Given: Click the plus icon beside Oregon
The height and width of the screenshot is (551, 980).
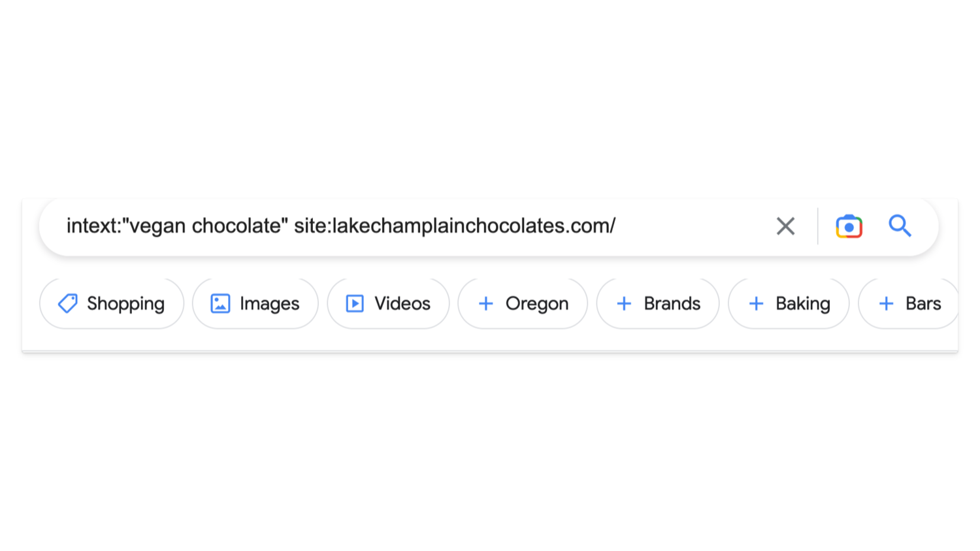Looking at the screenshot, I should pyautogui.click(x=485, y=303).
